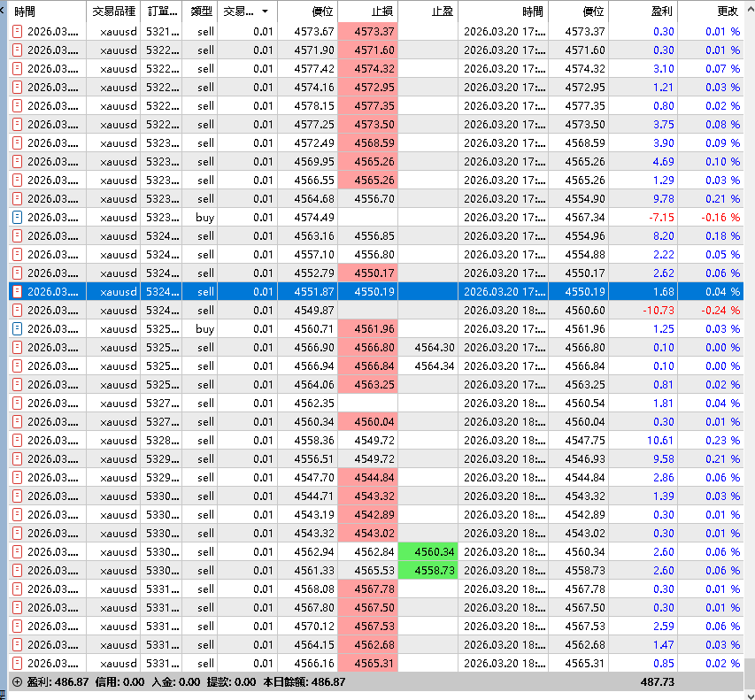Screen dimensions: 755x700
Task: Click the blue buy order icon in the 4574.49 row
Action: click(x=17, y=218)
